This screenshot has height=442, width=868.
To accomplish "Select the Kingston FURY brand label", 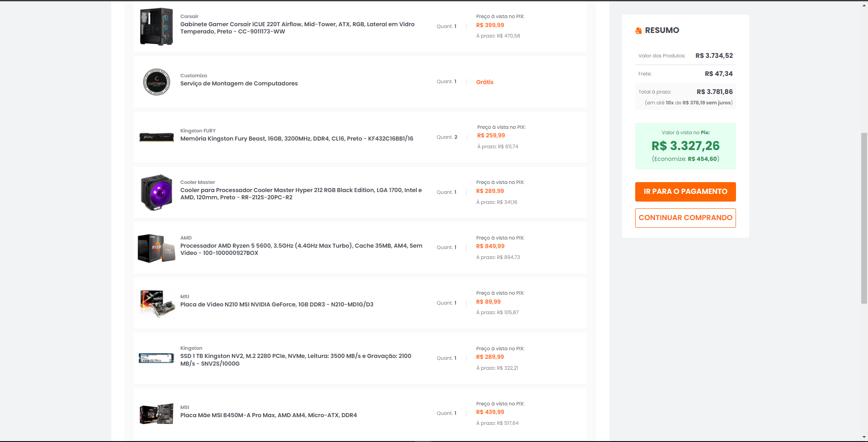I will pyautogui.click(x=198, y=131).
